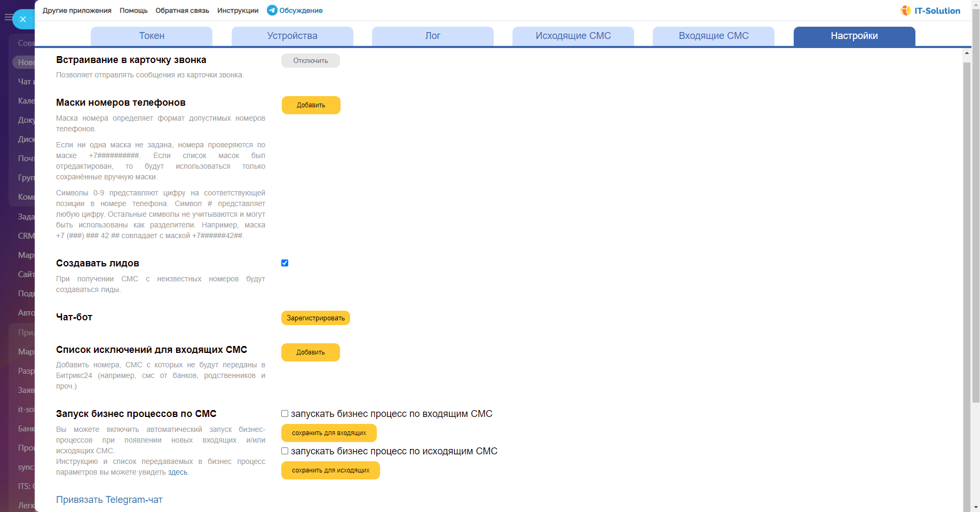Image resolution: width=980 pixels, height=512 pixels.
Task: Open the Привязать Telegram-чат link
Action: pos(109,500)
